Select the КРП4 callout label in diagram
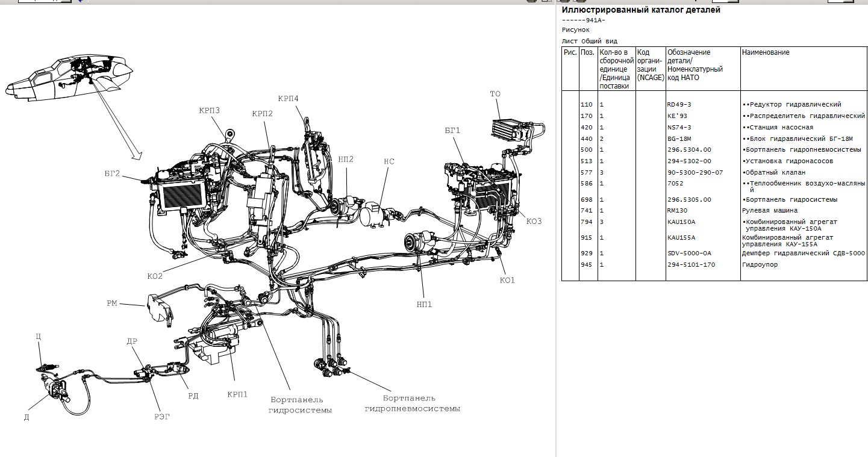The height and width of the screenshot is (457, 868). [x=288, y=98]
